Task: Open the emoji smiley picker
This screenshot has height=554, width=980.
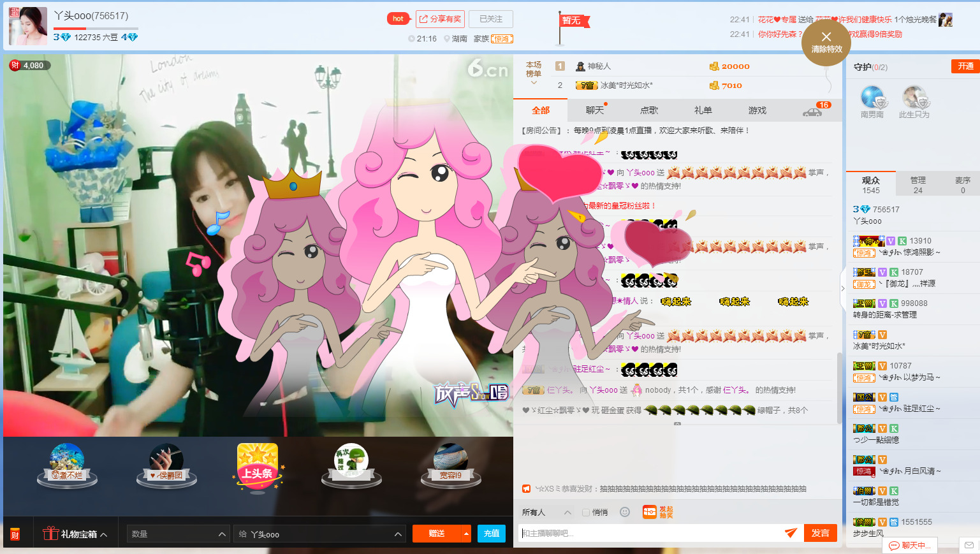Action: [625, 512]
